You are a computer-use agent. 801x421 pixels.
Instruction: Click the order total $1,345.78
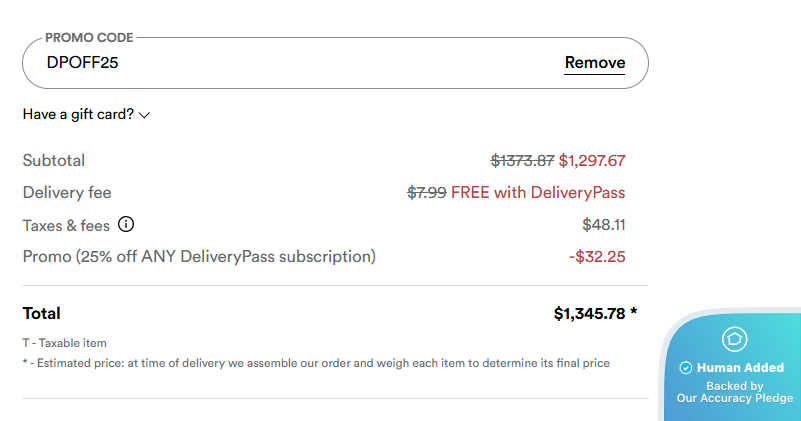click(590, 313)
